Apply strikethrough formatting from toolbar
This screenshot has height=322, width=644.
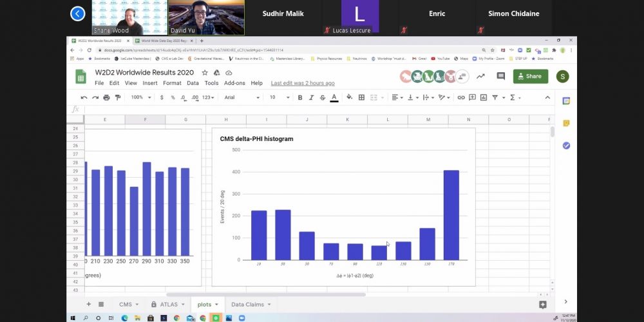click(x=322, y=97)
